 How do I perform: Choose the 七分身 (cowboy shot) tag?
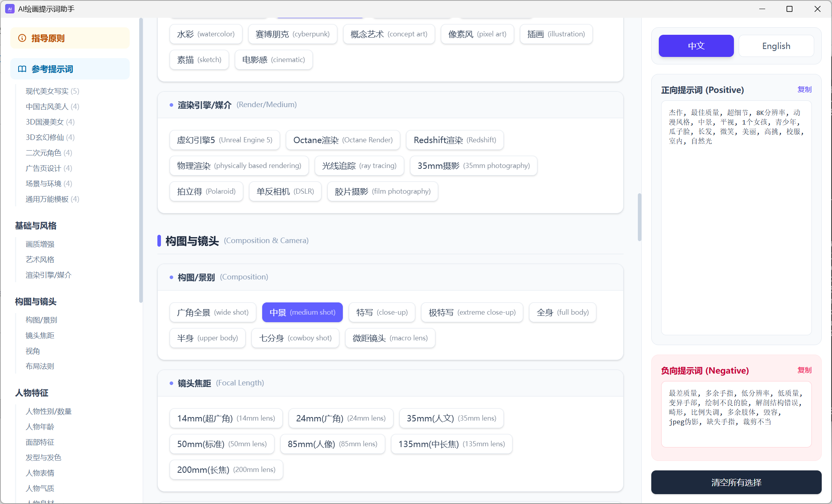tap(295, 338)
